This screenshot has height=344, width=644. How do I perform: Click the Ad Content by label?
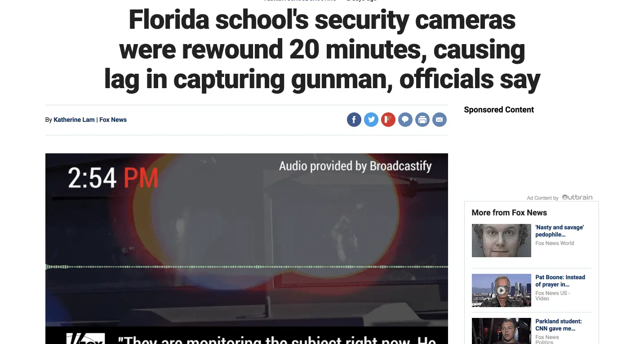tap(542, 198)
